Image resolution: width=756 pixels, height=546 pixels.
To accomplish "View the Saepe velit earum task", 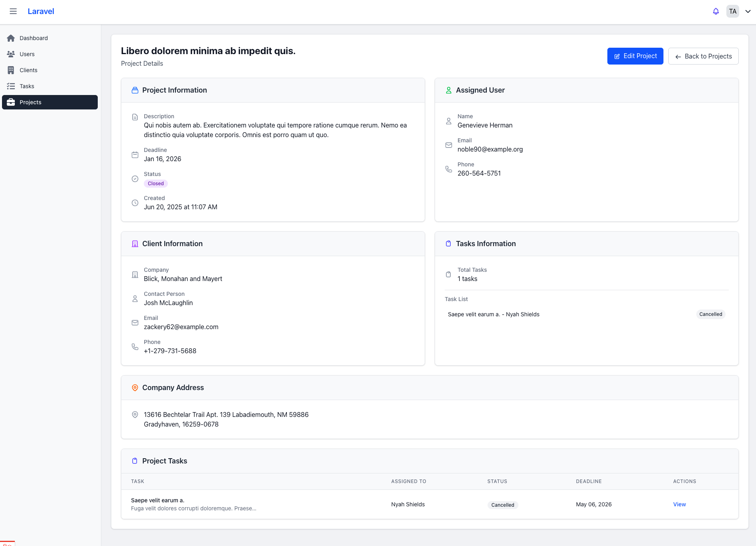I will 679,504.
